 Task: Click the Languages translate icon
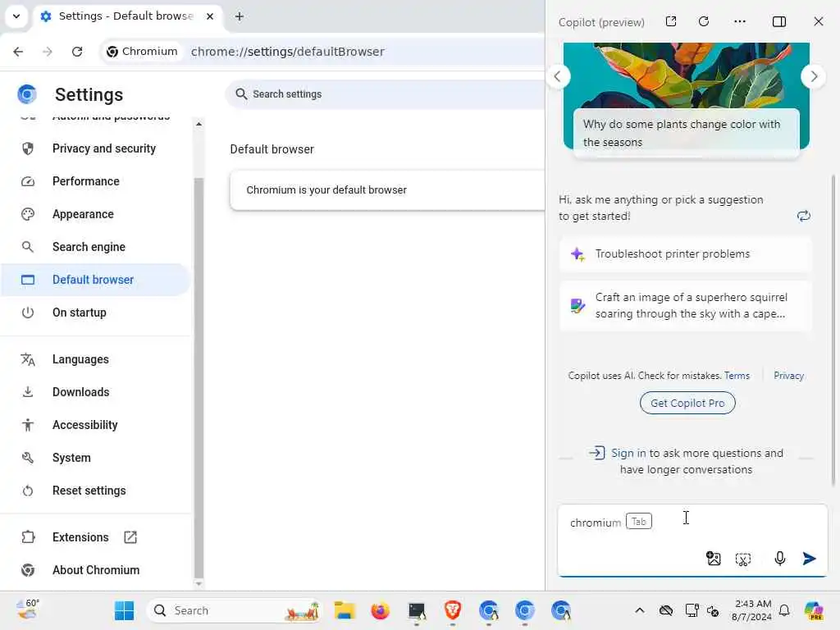[x=28, y=359]
